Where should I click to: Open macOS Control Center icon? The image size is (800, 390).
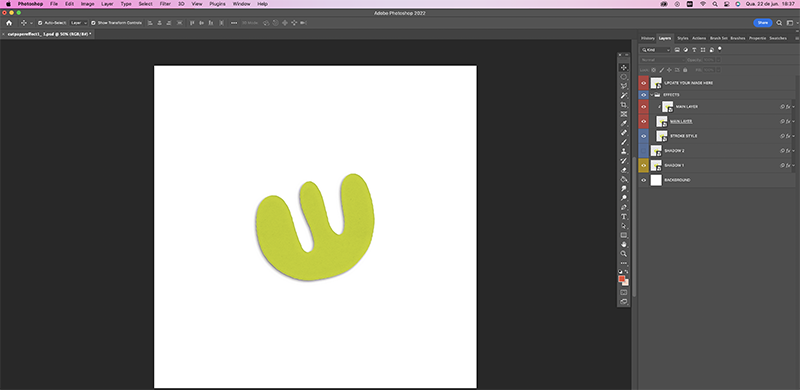click(727, 4)
